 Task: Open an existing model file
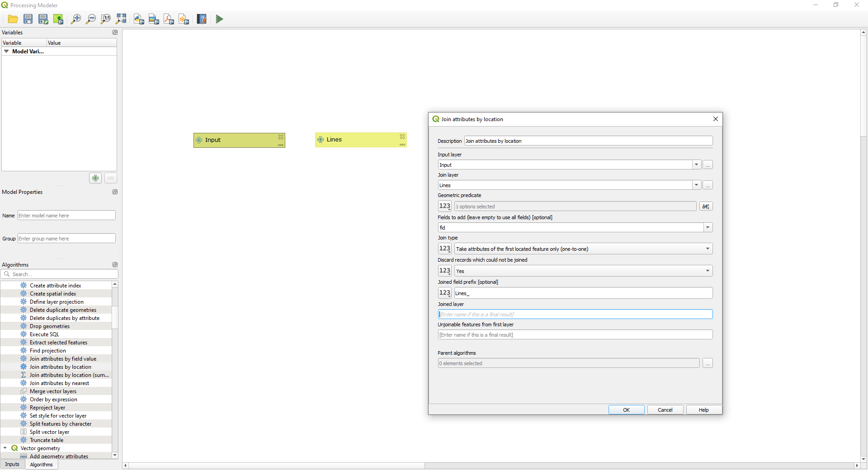tap(13, 19)
